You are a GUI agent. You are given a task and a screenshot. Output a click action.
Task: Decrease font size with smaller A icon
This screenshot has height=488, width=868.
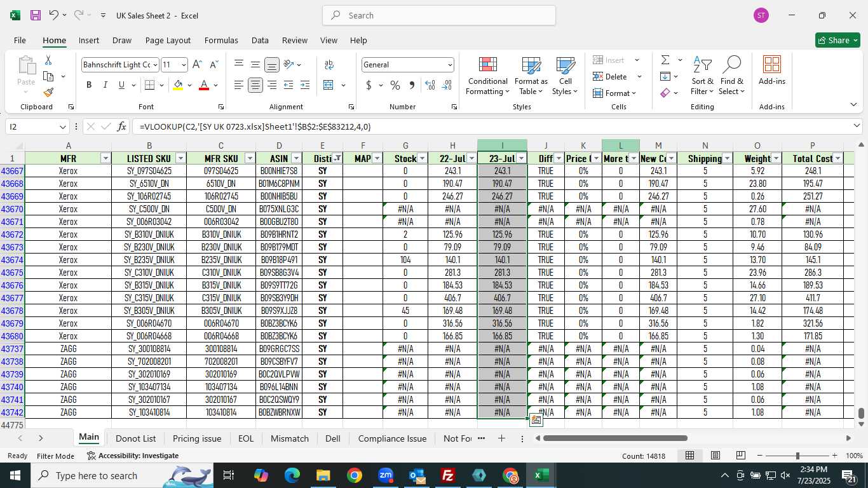click(x=214, y=65)
